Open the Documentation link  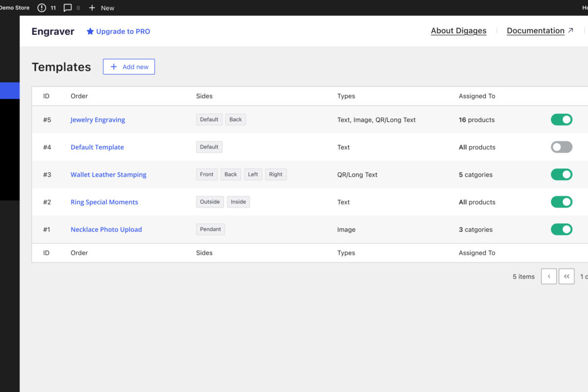tap(535, 30)
